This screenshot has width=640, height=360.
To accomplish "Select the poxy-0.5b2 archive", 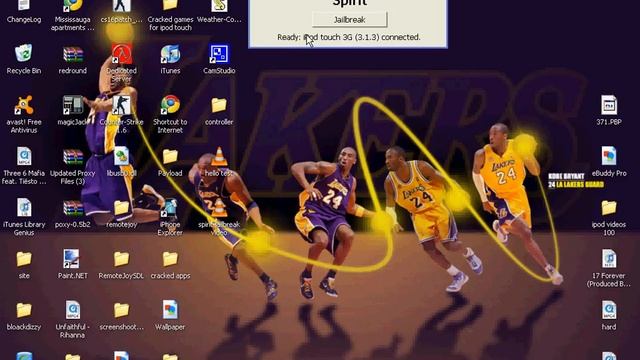I will 73,208.
